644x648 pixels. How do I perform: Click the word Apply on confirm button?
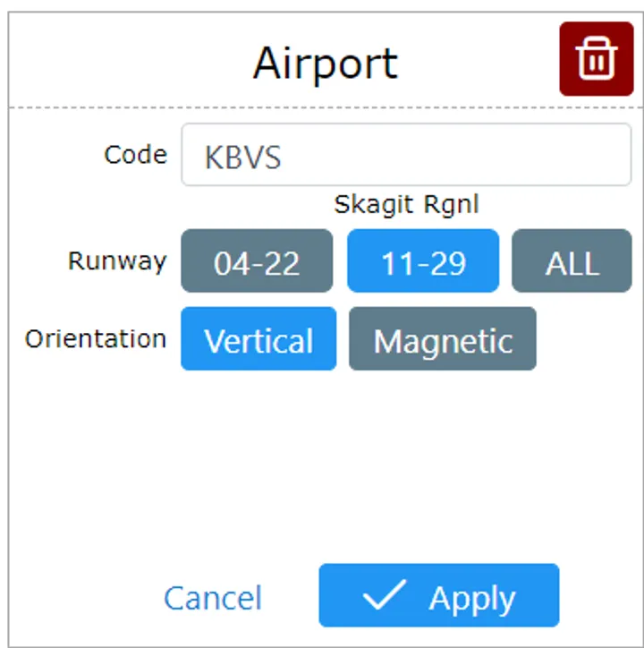(x=471, y=598)
